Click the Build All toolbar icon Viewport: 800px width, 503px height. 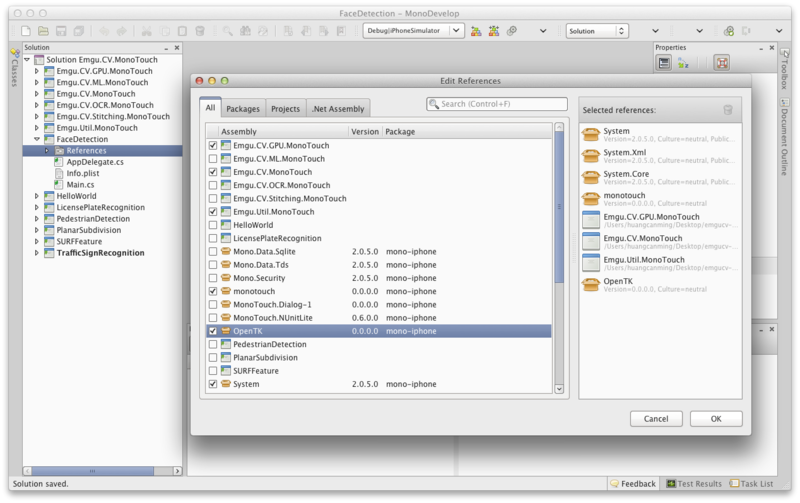476,31
